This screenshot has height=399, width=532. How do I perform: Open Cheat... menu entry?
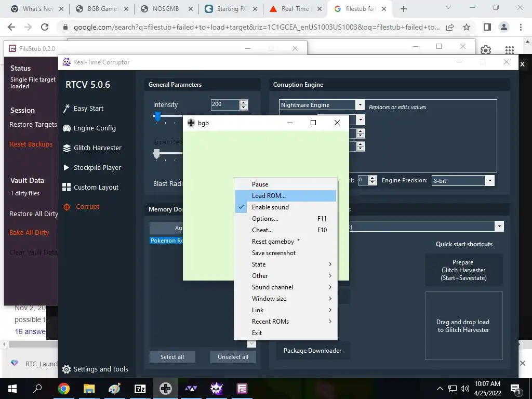tap(286, 230)
